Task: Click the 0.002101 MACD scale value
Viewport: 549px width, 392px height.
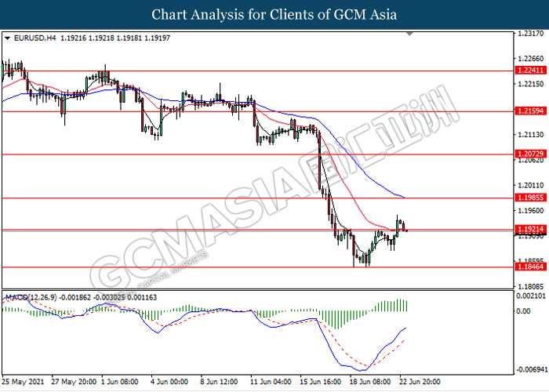Action: [x=531, y=296]
